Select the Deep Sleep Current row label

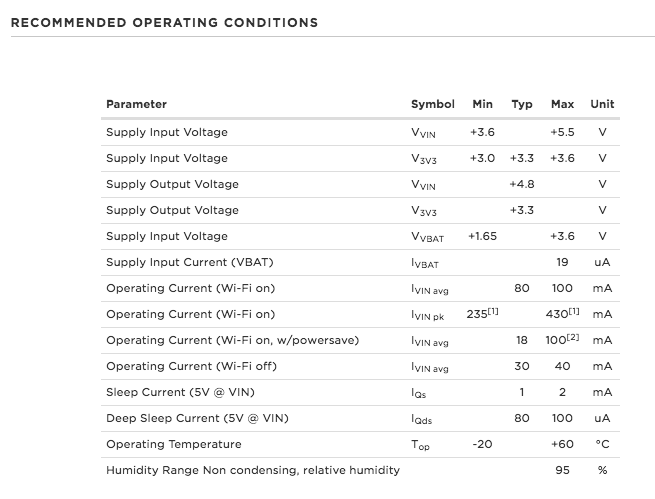pos(197,418)
